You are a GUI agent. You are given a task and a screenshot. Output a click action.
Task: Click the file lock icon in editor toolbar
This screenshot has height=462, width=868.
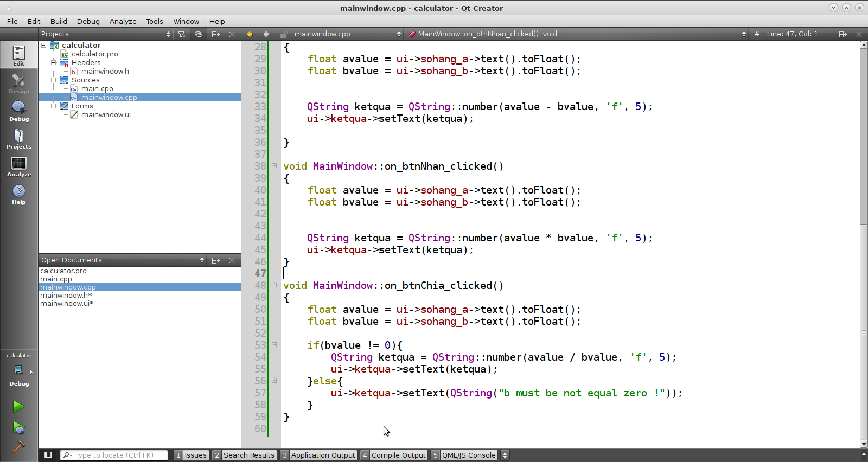coord(283,34)
